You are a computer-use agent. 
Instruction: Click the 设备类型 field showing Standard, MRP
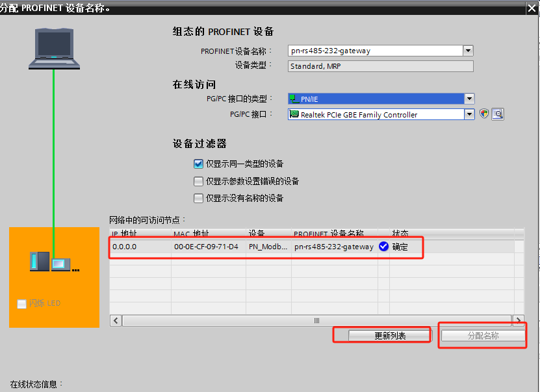pyautogui.click(x=381, y=66)
